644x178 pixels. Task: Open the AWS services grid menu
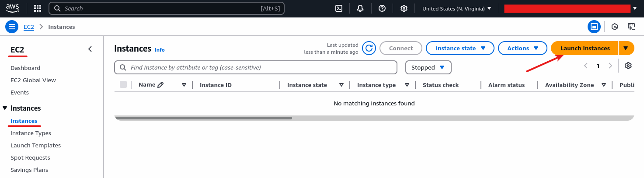point(38,8)
